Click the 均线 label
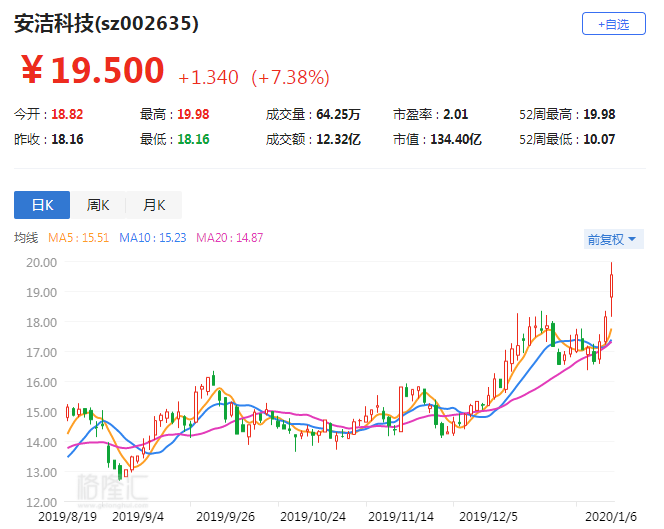 pos(26,238)
